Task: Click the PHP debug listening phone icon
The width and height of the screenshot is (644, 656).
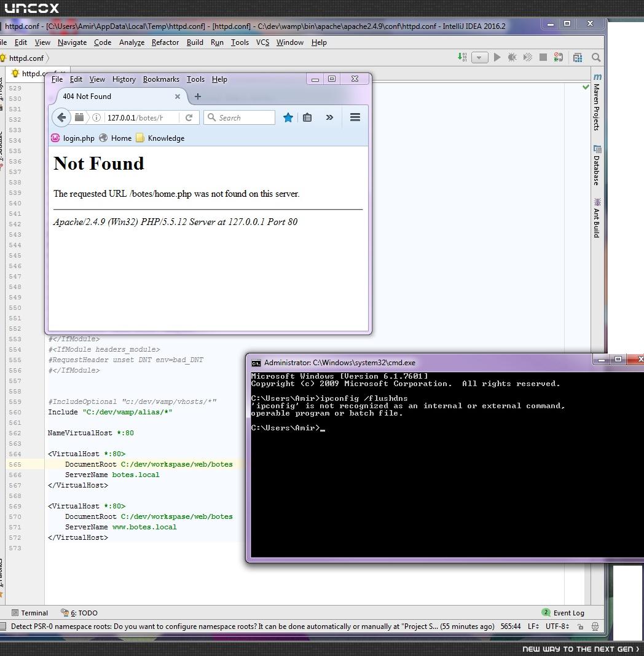Action: tap(558, 57)
